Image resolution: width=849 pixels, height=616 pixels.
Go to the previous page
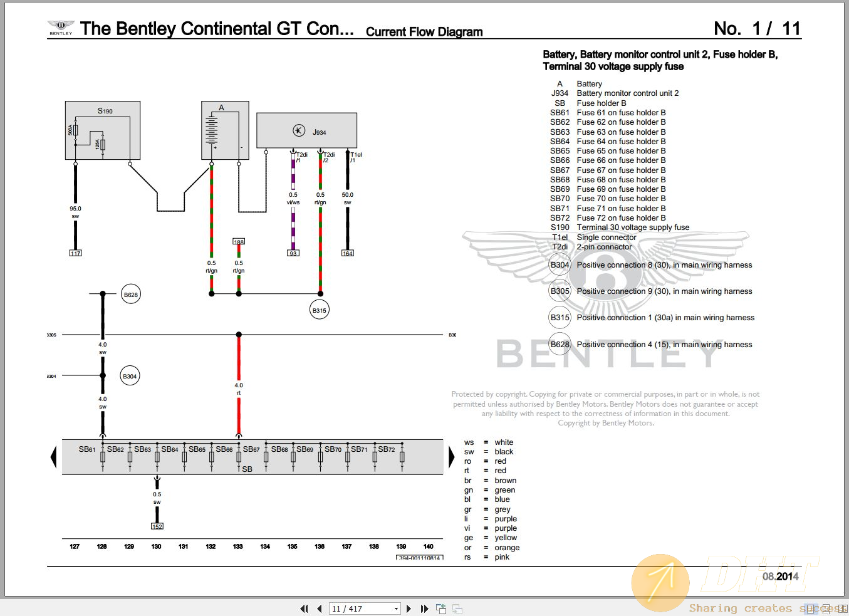320,608
